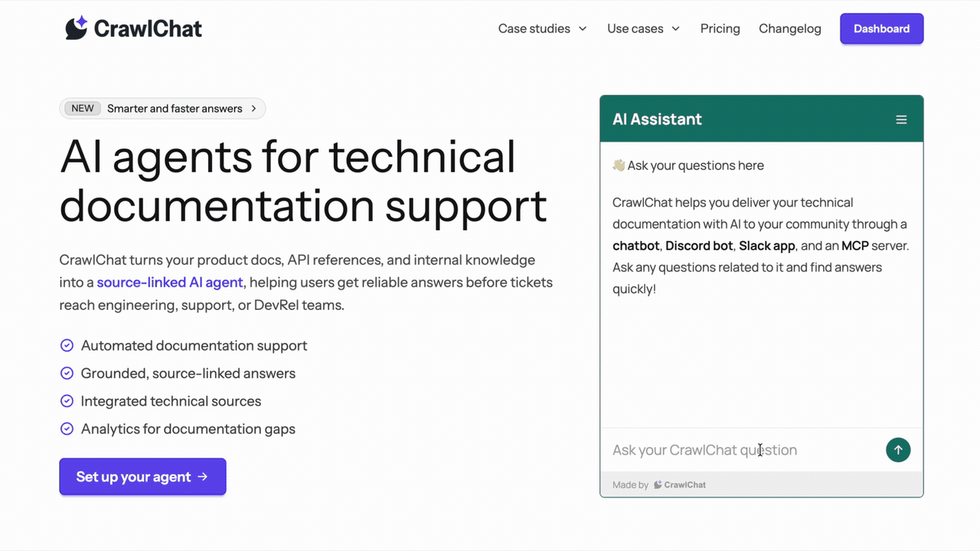Viewport: 980px width, 551px height.
Task: Expand the Use cases dropdown
Action: [643, 28]
